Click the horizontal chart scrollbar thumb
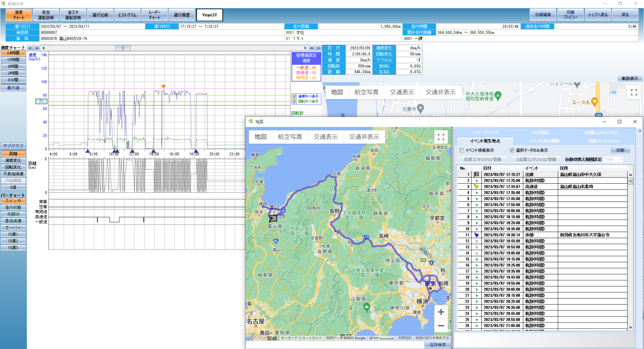This screenshot has width=644, height=349. [x=123, y=48]
